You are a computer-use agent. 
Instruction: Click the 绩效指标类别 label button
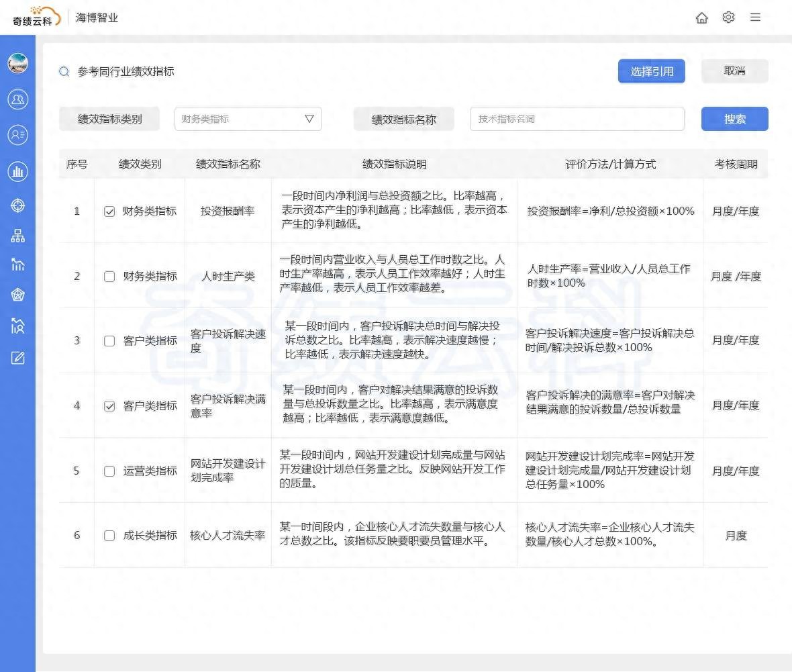(x=109, y=119)
